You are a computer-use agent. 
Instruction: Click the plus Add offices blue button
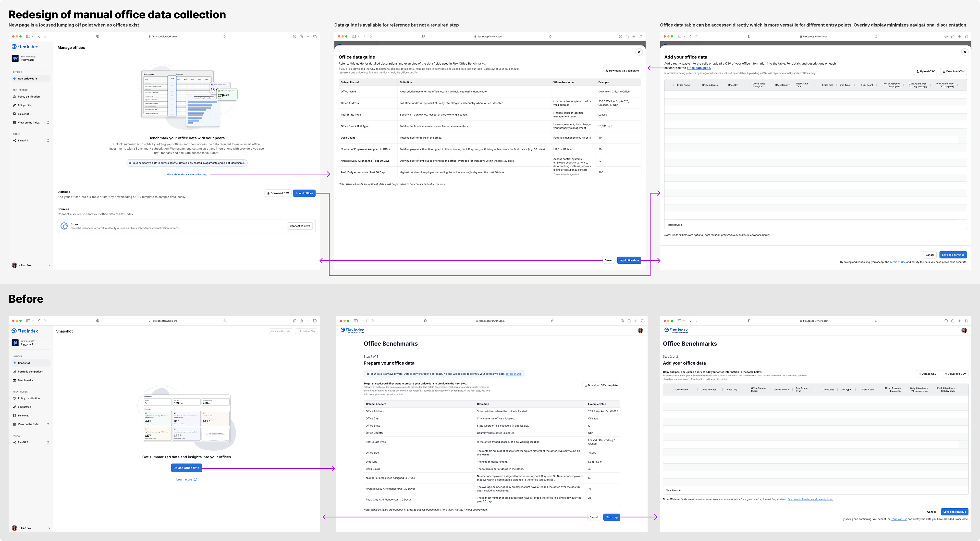(x=304, y=193)
